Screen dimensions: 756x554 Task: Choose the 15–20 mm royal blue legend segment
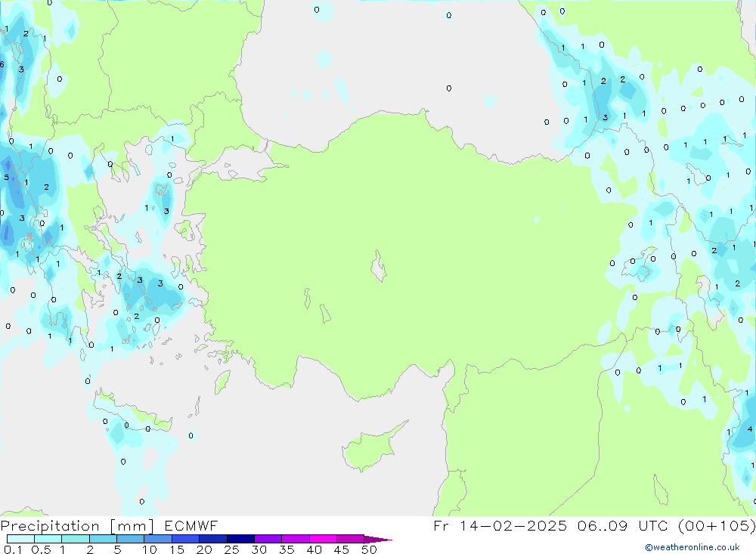(186, 539)
